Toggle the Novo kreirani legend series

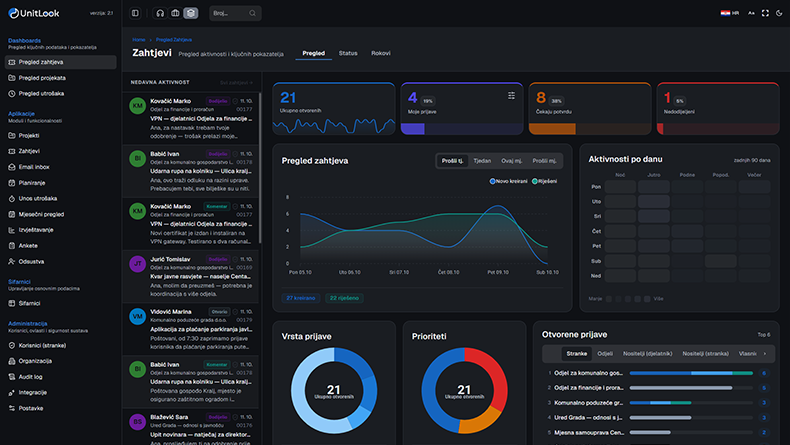[x=508, y=181]
